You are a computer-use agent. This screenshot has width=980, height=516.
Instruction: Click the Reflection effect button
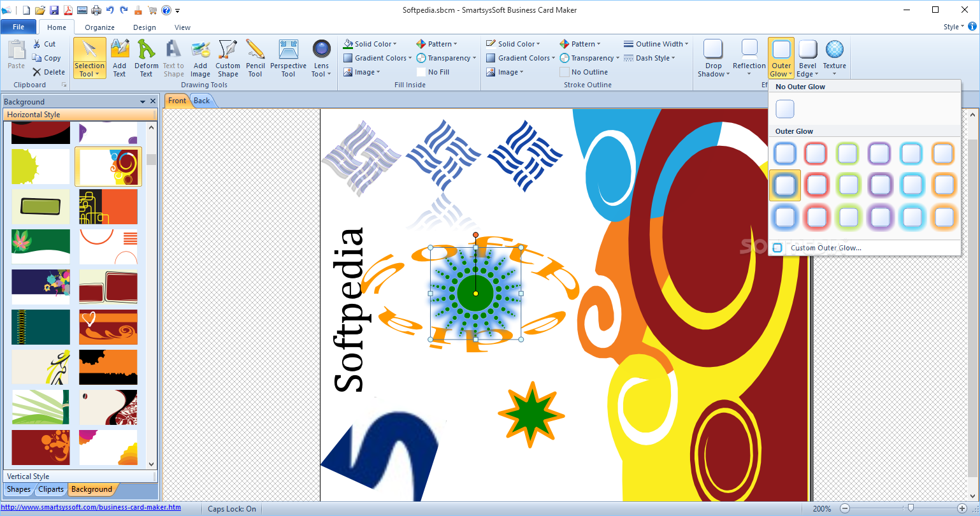[x=749, y=58]
